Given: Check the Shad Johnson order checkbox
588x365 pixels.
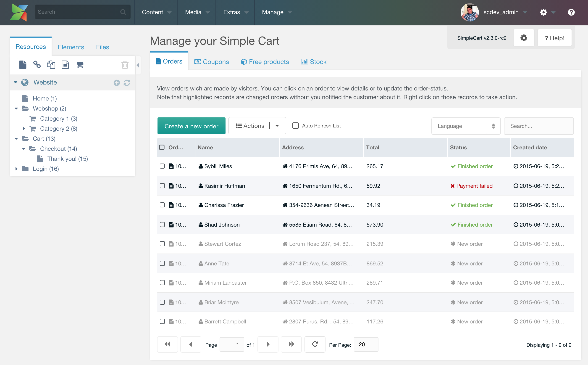Looking at the screenshot, I should [x=162, y=225].
